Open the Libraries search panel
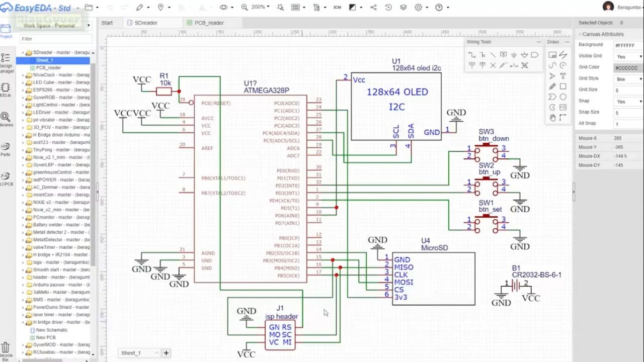The width and height of the screenshot is (644, 362). [x=6, y=120]
